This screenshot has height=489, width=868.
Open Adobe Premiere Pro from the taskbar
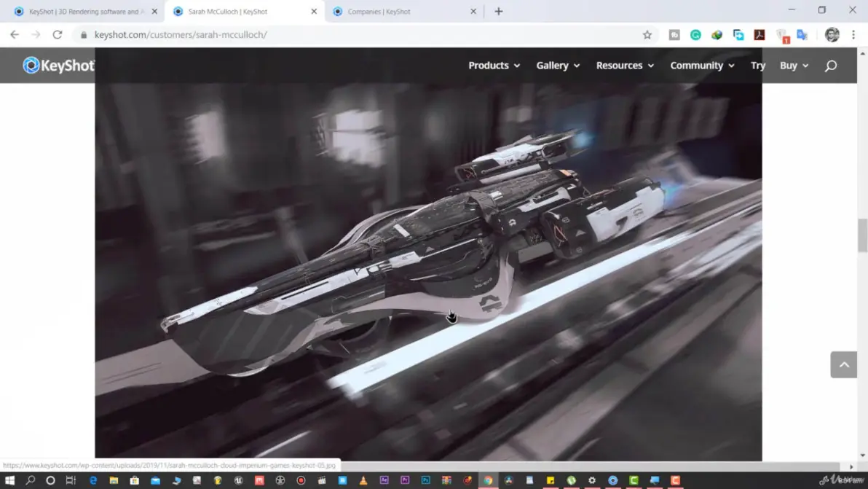[405, 480]
